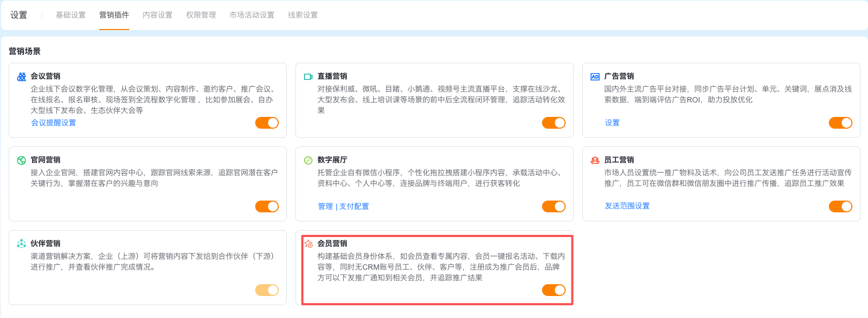
Task: Click the 会员营销 member icon
Action: coord(308,244)
